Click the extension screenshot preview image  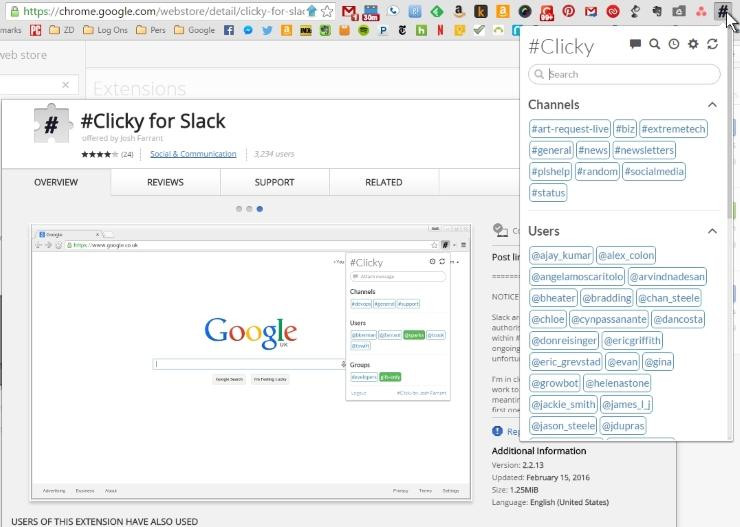tap(251, 362)
